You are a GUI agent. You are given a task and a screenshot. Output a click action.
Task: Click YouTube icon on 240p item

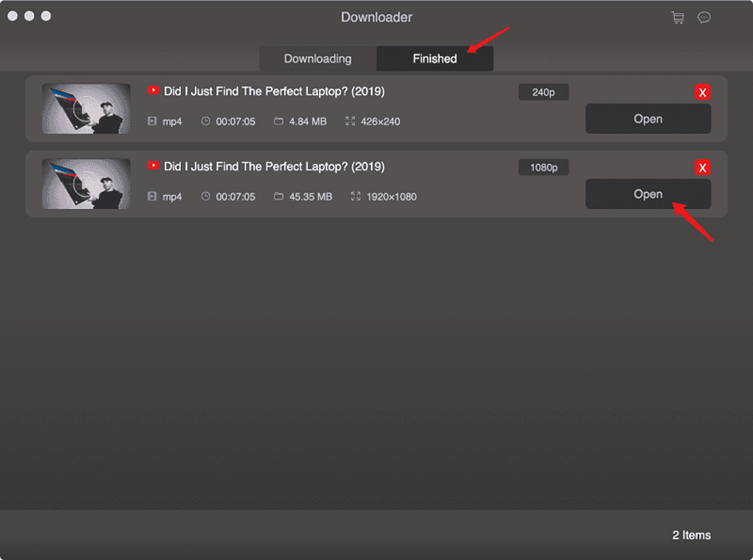pyautogui.click(x=154, y=90)
